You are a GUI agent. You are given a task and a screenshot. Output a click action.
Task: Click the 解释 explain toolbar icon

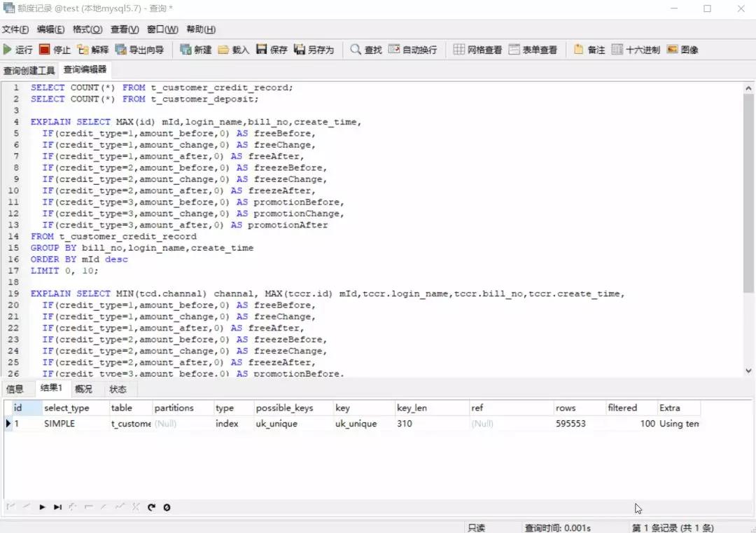point(93,50)
